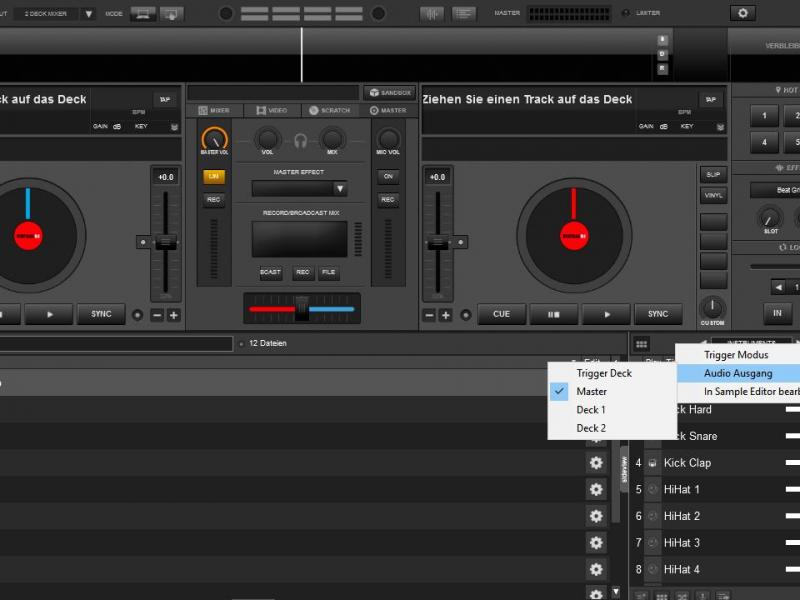This screenshot has height=600, width=800.
Task: Click the grid view icon above sampler list
Action: pos(641,344)
